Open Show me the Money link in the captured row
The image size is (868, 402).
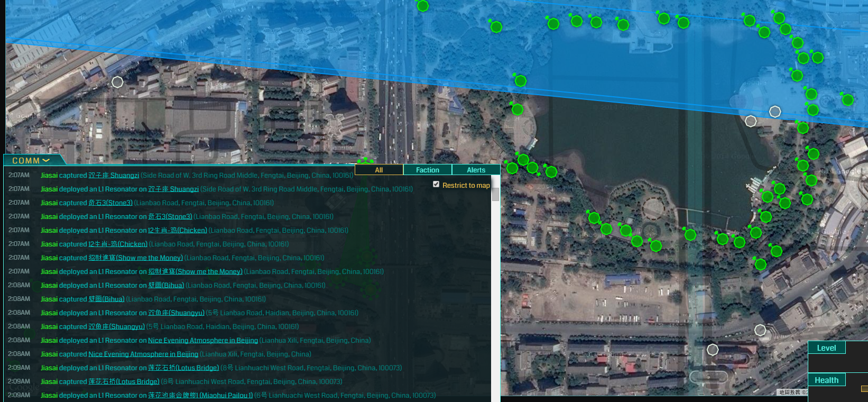click(136, 258)
